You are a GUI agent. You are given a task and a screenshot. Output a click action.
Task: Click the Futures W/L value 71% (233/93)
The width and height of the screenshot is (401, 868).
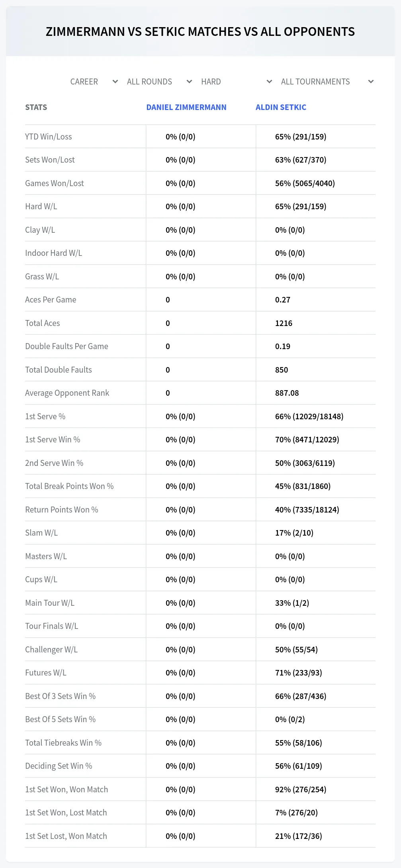(298, 673)
